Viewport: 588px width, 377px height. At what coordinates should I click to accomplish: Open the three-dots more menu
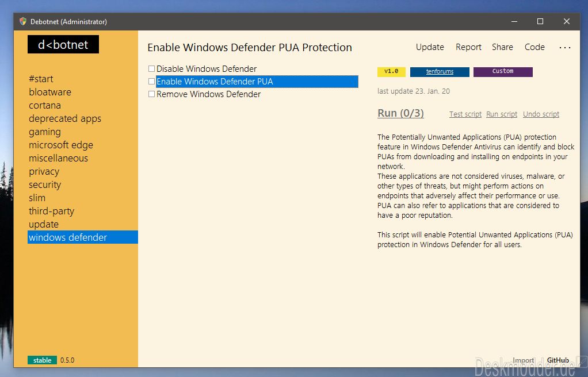click(565, 48)
